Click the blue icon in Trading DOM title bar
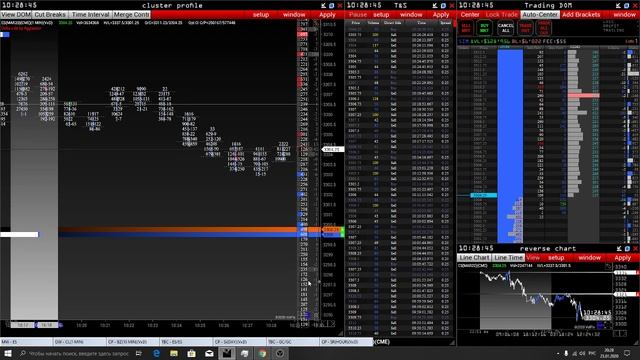 [x=626, y=5]
